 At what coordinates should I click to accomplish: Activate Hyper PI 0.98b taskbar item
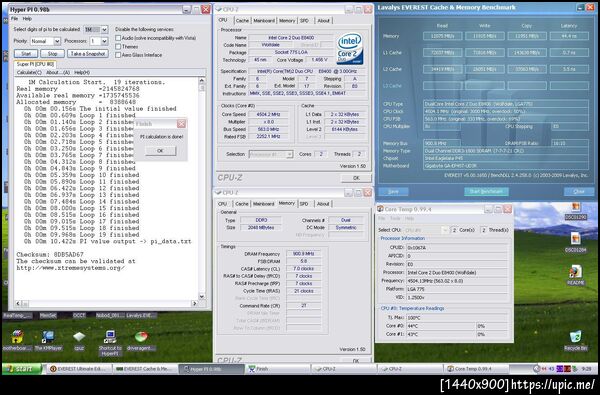[212, 369]
